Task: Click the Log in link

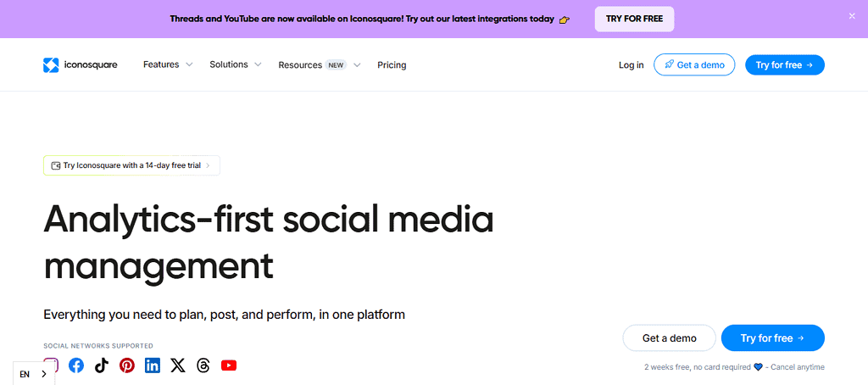Action: pyautogui.click(x=631, y=65)
